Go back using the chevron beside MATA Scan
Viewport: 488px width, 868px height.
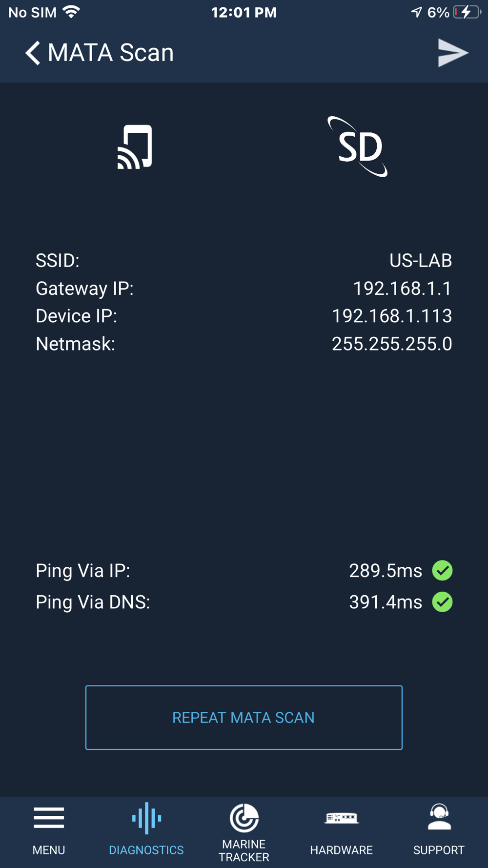point(32,53)
